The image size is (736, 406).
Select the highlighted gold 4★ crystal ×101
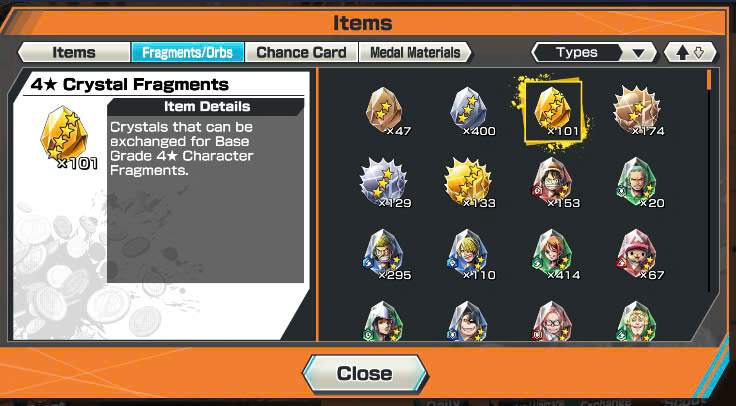pyautogui.click(x=553, y=111)
